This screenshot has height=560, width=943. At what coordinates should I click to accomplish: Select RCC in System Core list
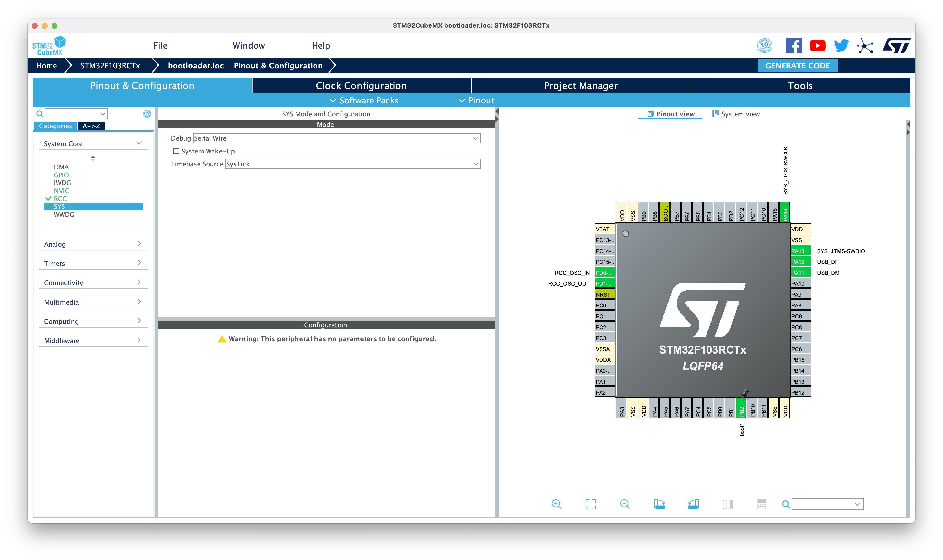coord(60,199)
